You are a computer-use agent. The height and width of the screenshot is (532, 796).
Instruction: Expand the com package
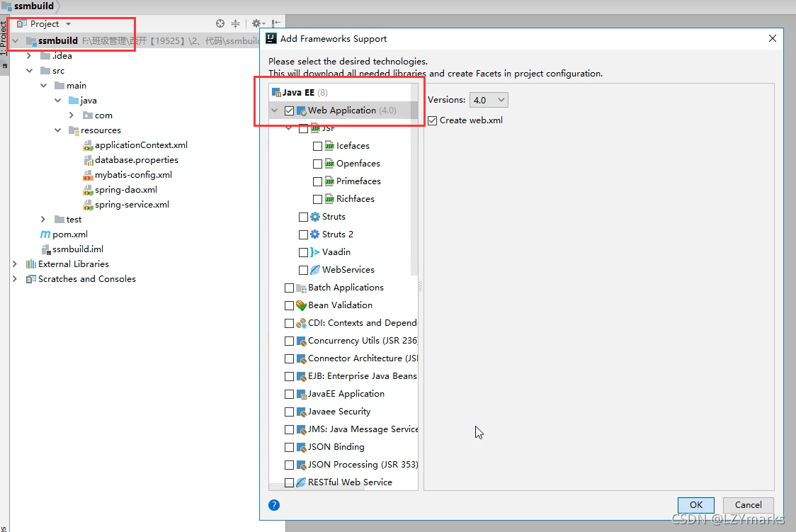[72, 115]
